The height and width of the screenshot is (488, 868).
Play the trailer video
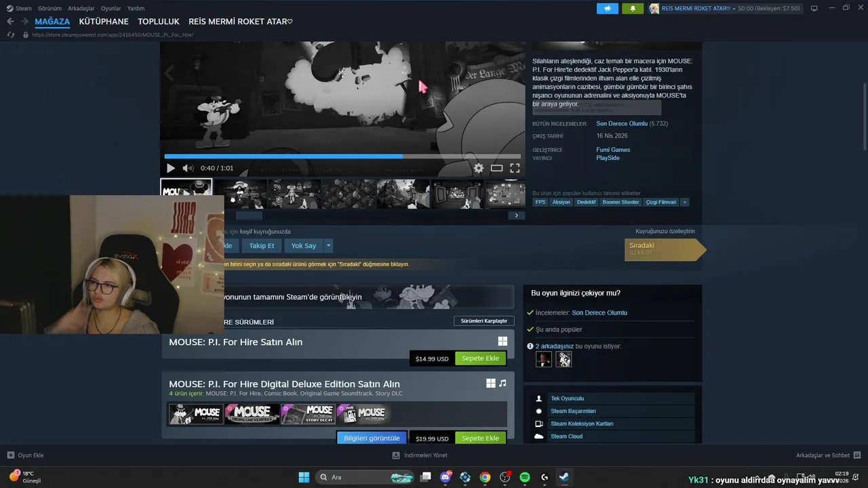(x=170, y=168)
